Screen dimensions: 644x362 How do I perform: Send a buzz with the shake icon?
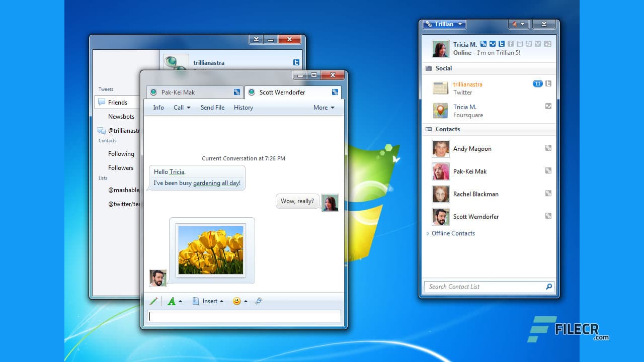coord(259,301)
